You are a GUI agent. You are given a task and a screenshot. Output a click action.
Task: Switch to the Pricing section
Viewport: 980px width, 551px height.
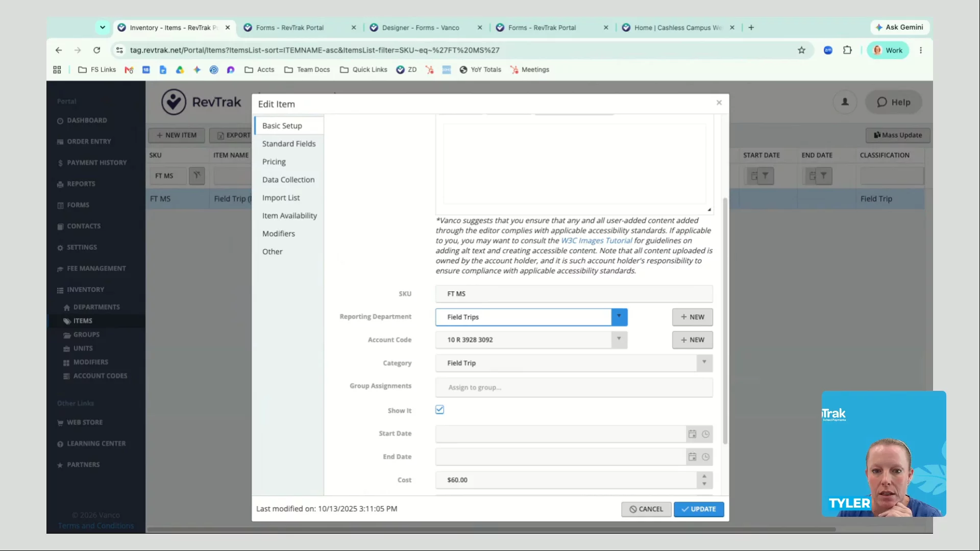[x=289, y=162]
